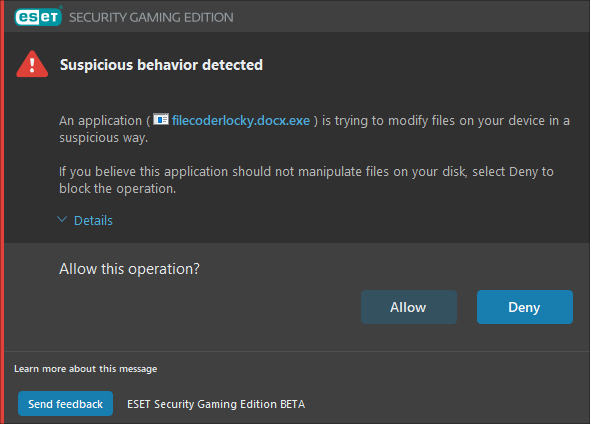
Task: Click the ESET logo in header
Action: pyautogui.click(x=38, y=17)
